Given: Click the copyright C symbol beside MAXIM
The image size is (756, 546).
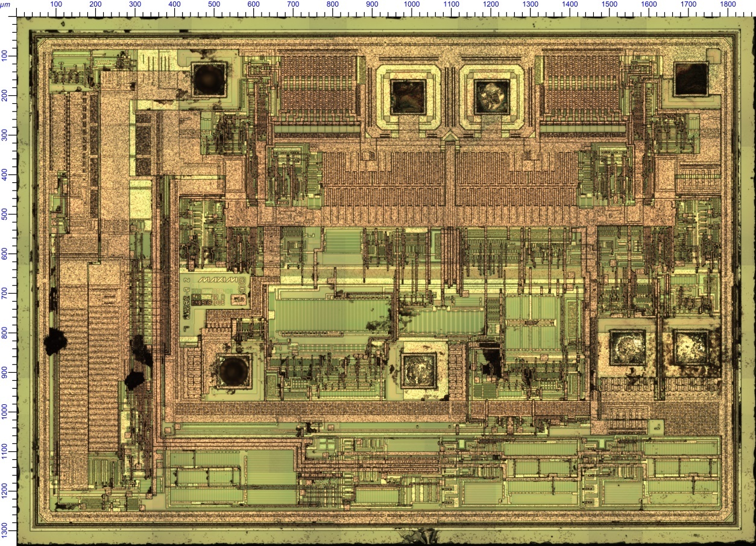Looking at the screenshot, I should pyautogui.click(x=242, y=281).
